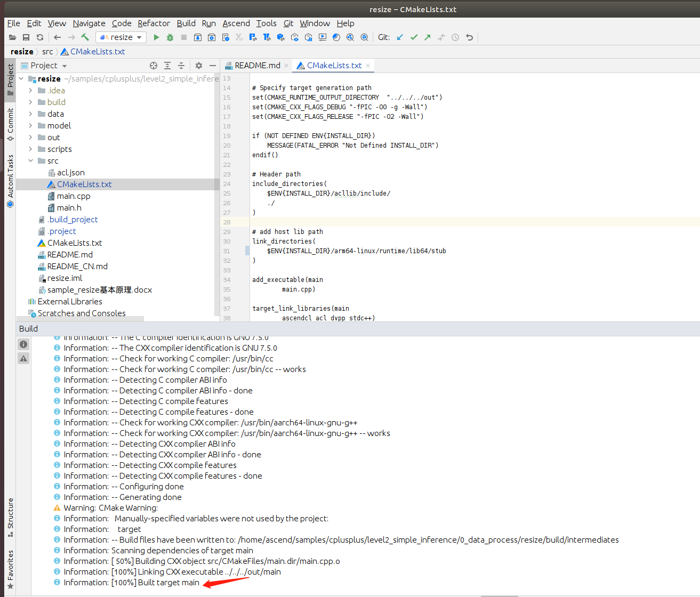Click the Build hammer icon

click(x=85, y=37)
